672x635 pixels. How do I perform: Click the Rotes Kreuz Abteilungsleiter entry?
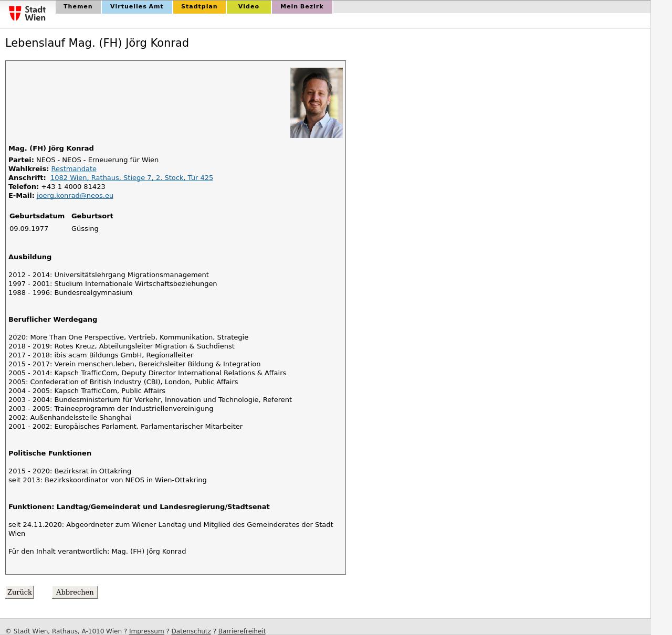tap(121, 346)
